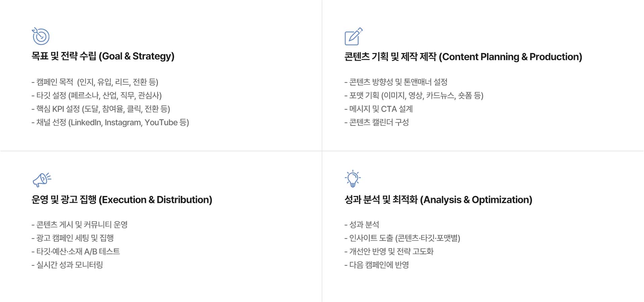Screen dimensions: 644x302
Task: Click the 인사이트 도출 list item
Action: pyautogui.click(x=402, y=238)
